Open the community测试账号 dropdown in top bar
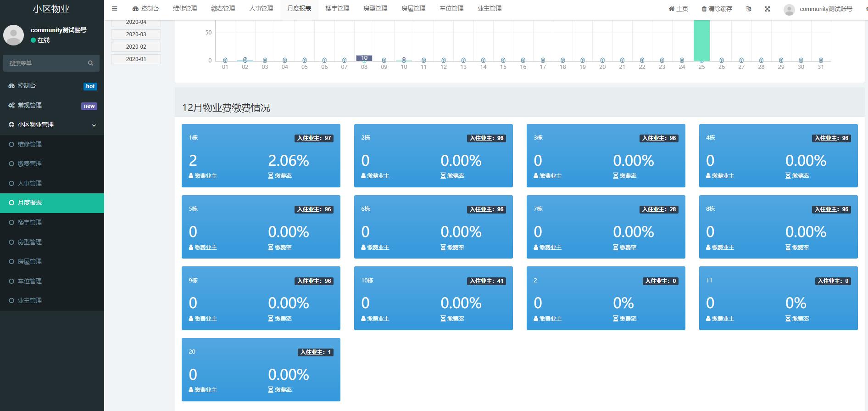The image size is (868, 411). (x=818, y=9)
